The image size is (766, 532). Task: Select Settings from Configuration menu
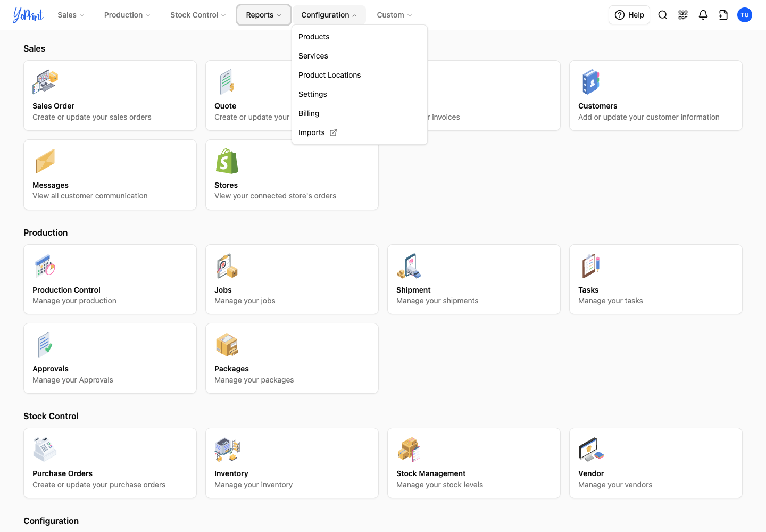(x=360, y=94)
